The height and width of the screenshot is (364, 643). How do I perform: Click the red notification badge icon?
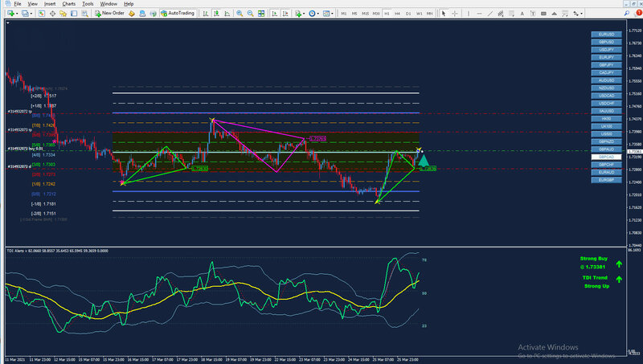tap(639, 13)
